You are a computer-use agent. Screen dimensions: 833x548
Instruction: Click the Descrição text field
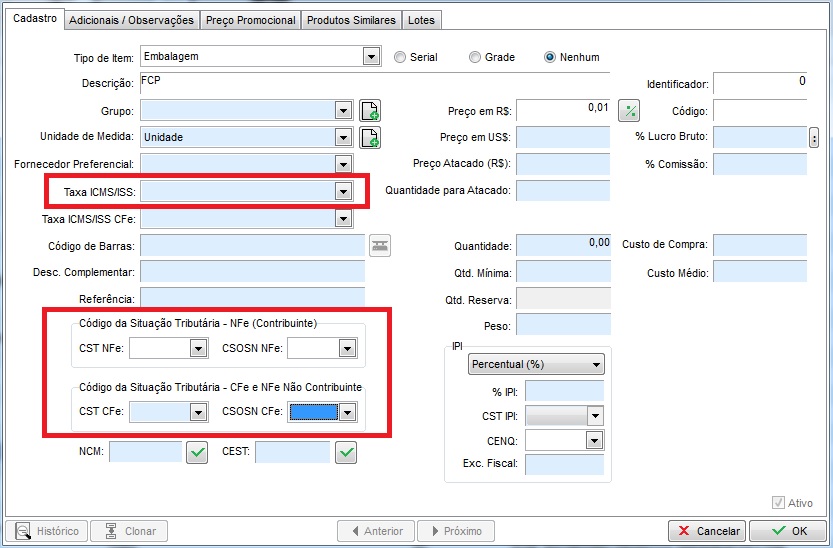pos(375,84)
